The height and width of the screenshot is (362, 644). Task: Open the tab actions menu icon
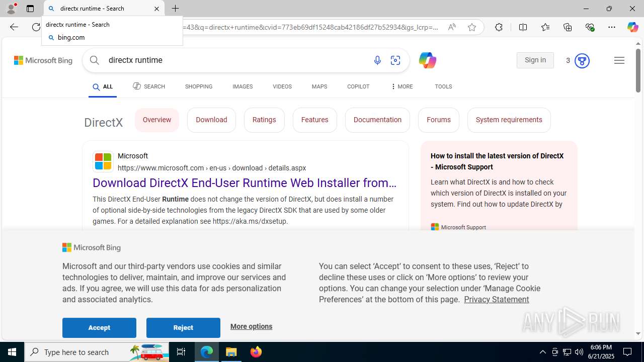point(30,9)
